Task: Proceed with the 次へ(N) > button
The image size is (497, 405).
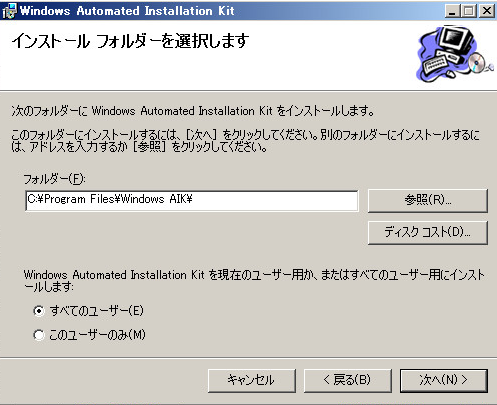Action: click(444, 380)
